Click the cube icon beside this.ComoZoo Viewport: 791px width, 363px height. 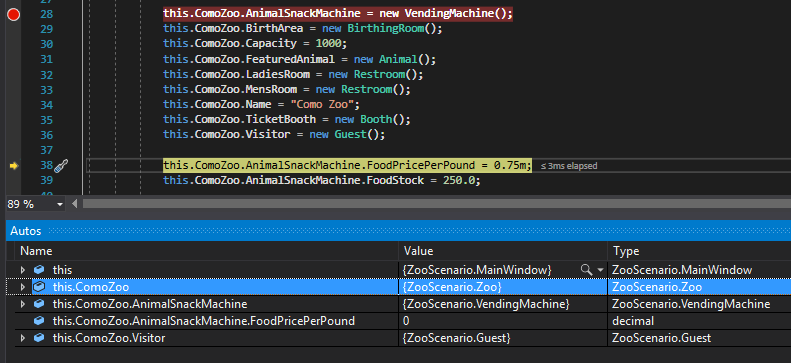tap(39, 287)
